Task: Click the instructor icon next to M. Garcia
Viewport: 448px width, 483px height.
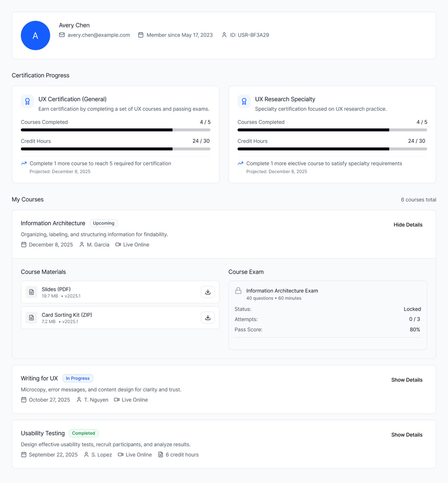Action: click(82, 245)
